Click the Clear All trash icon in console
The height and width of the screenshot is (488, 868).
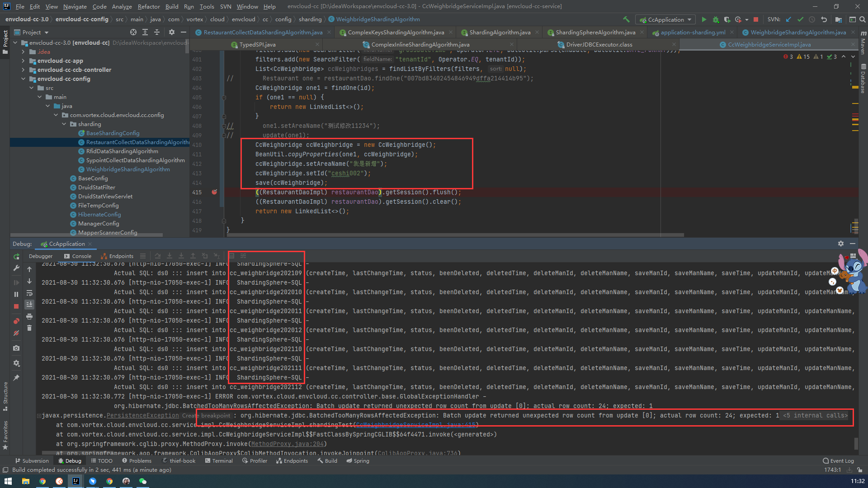coord(29,328)
